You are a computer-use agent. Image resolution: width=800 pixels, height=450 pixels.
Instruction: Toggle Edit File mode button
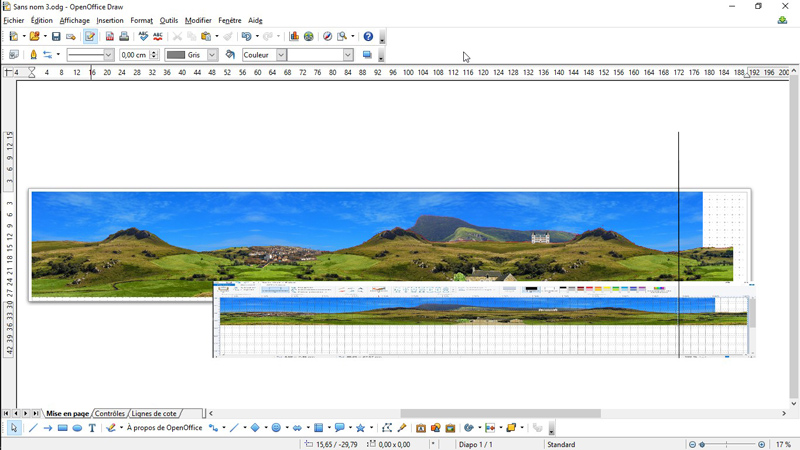click(90, 36)
